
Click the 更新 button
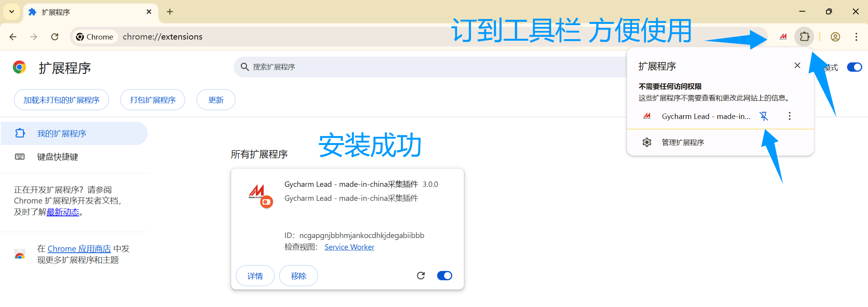[216, 100]
